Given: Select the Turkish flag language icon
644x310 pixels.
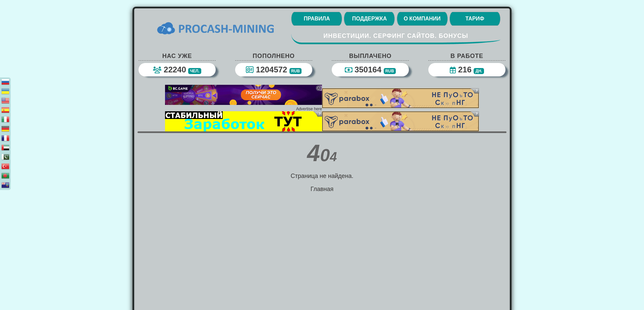Looking at the screenshot, I should (x=5, y=166).
